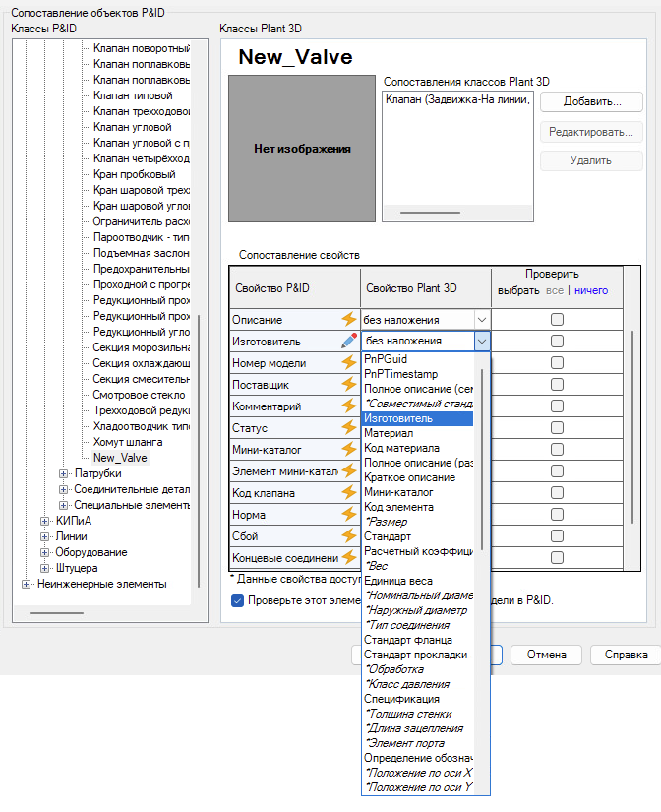Choose Код материала in the dropdown list
The width and height of the screenshot is (661, 812).
(x=417, y=448)
